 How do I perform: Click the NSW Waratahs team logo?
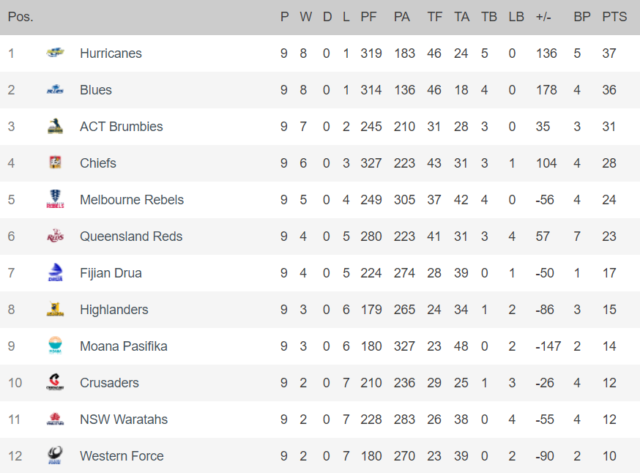point(55,419)
